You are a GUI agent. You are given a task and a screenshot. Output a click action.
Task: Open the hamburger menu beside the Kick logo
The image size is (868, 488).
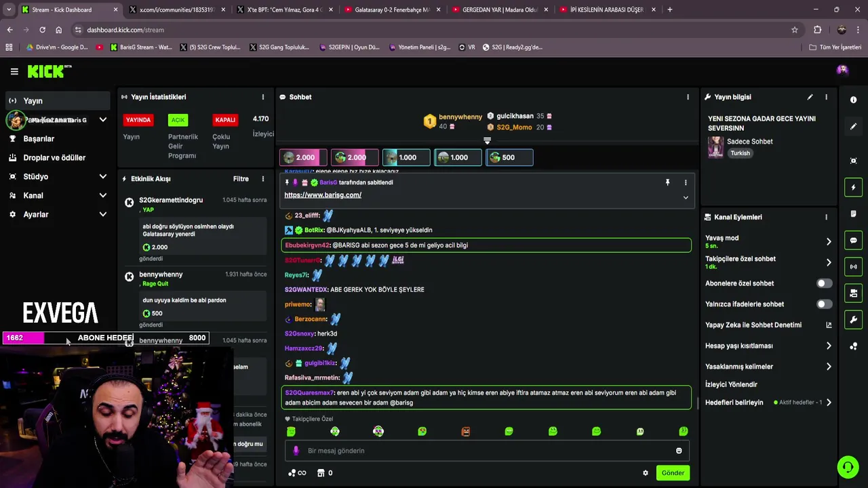click(14, 71)
